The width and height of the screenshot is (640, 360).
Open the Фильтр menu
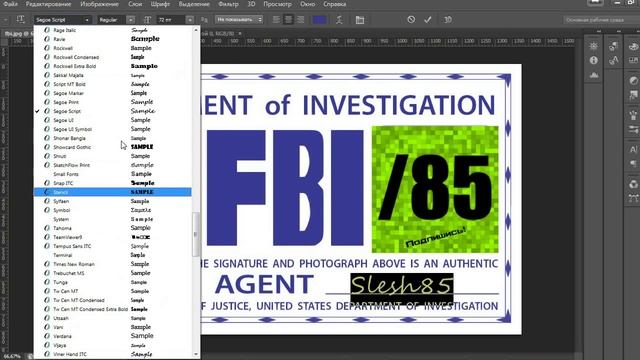[228, 4]
